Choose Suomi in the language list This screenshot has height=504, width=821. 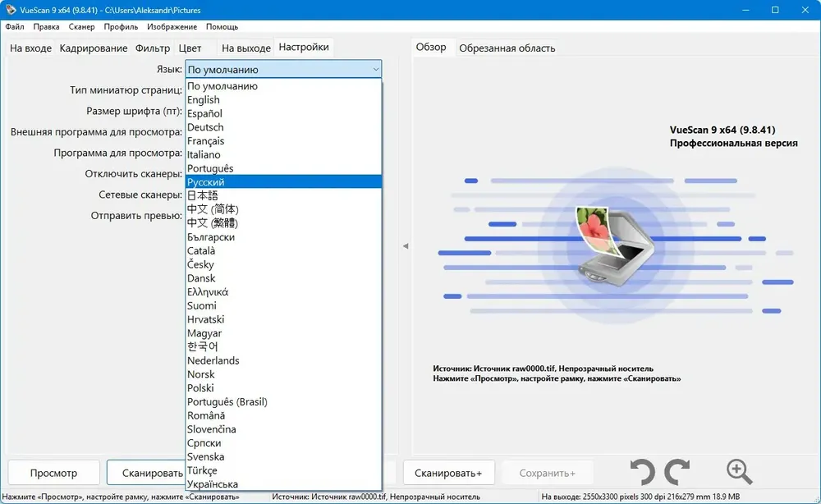[x=283, y=305]
